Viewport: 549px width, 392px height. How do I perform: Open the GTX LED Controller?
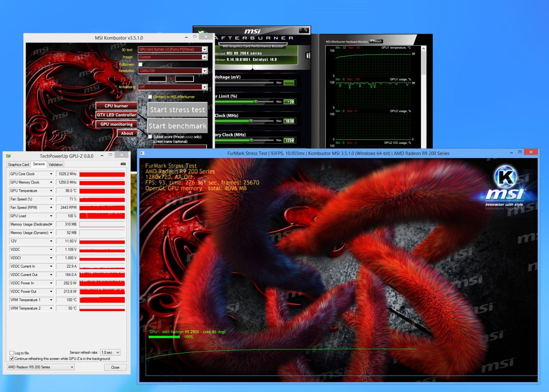pyautogui.click(x=116, y=115)
